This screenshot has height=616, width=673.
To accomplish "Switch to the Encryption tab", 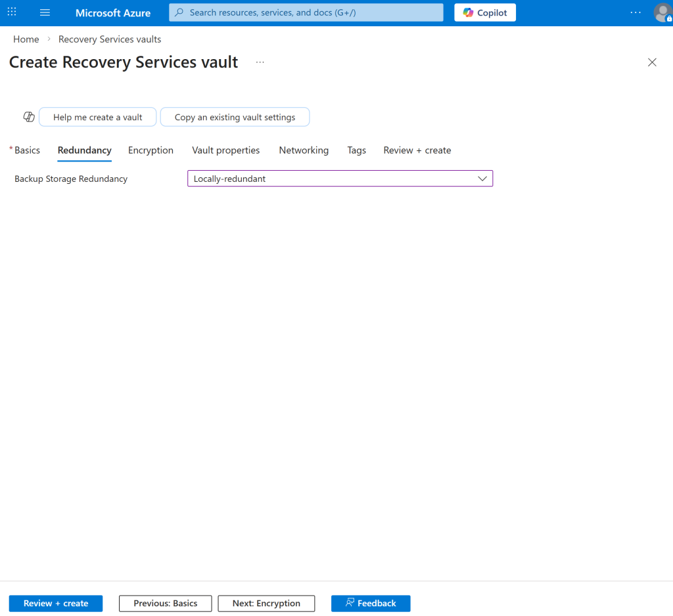I will (x=151, y=150).
